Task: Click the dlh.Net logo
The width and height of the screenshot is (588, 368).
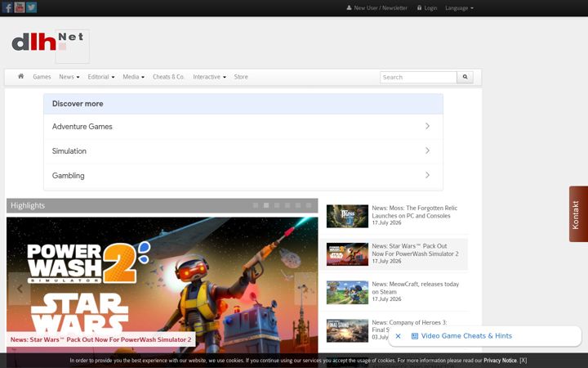Action: pos(51,46)
